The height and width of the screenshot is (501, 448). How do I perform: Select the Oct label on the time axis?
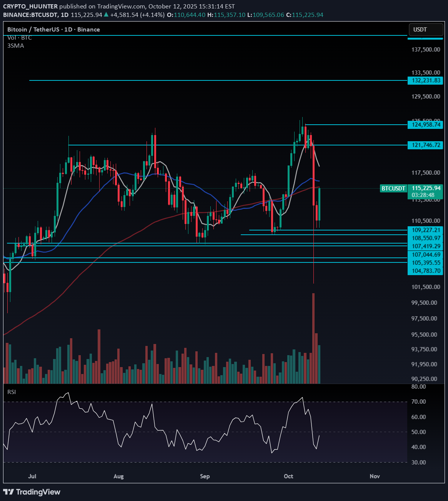coord(288,476)
